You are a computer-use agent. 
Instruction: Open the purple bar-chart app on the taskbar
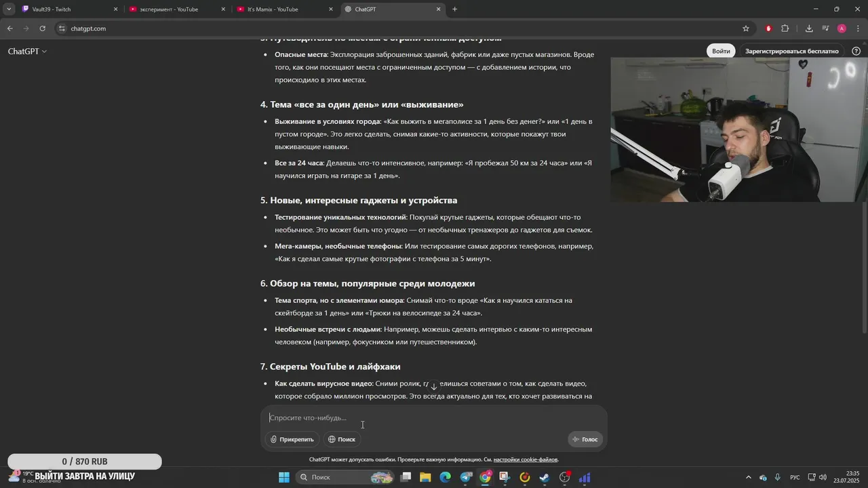point(585,477)
